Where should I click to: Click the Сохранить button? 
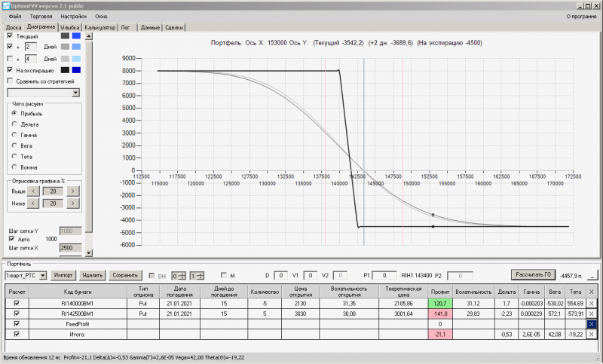pyautogui.click(x=125, y=275)
